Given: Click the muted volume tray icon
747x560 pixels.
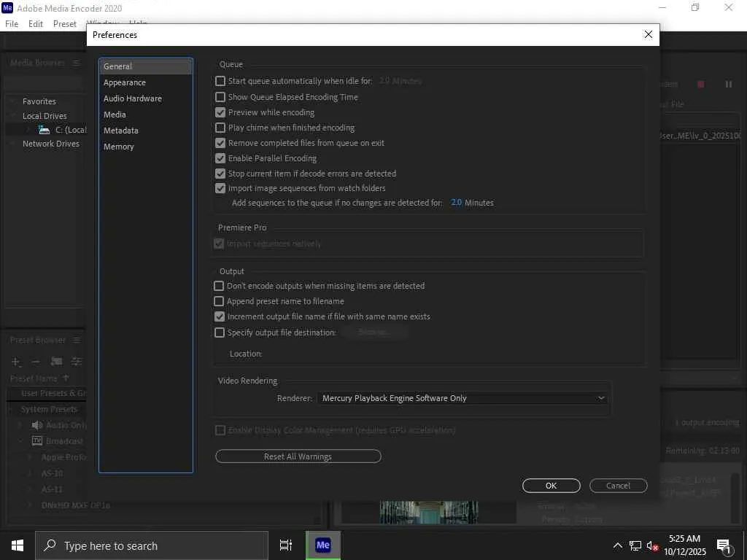Looking at the screenshot, I should tap(653, 545).
